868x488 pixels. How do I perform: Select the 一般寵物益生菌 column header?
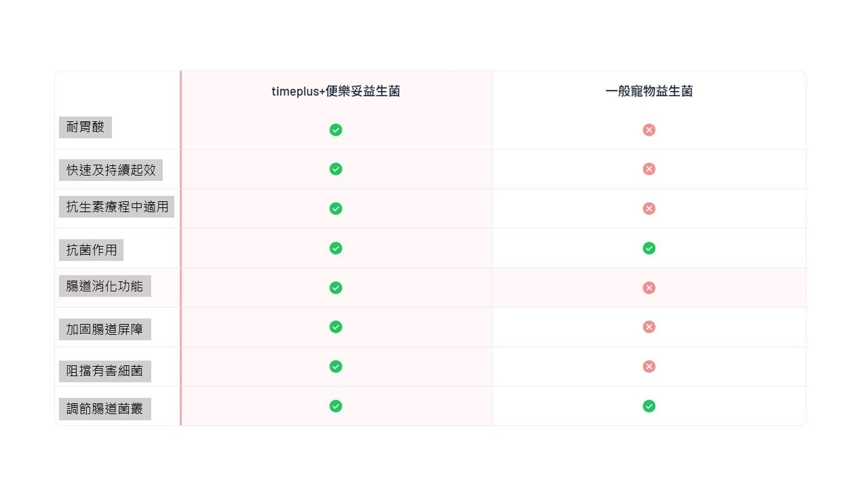649,91
